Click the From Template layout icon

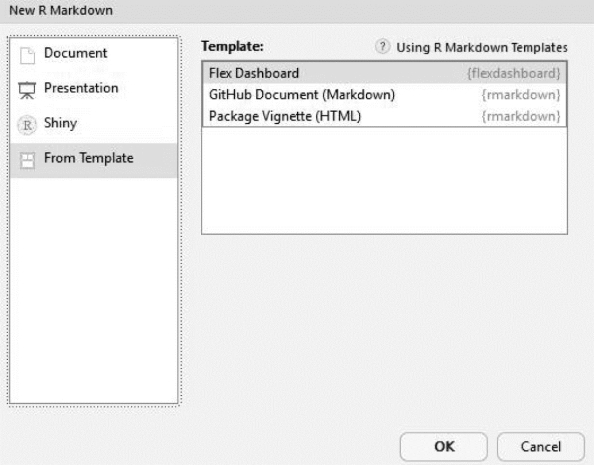click(x=27, y=161)
